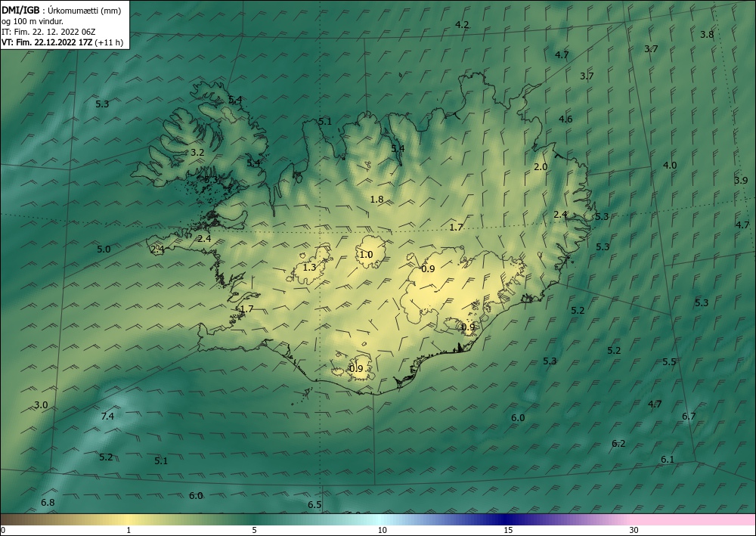Image resolution: width=756 pixels, height=536 pixels.
Task: Click the '6.7' value label
Action: (x=689, y=416)
